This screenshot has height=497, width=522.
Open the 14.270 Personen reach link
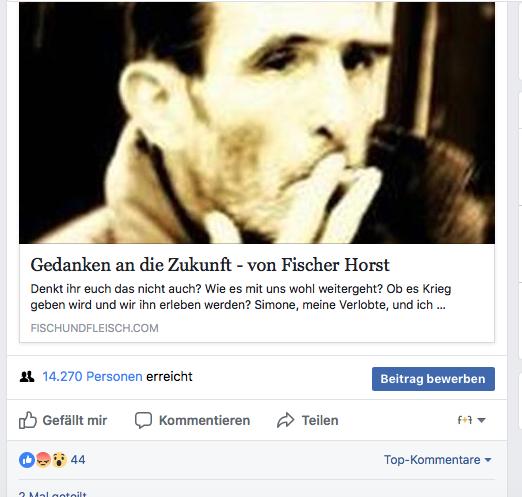[92, 377]
